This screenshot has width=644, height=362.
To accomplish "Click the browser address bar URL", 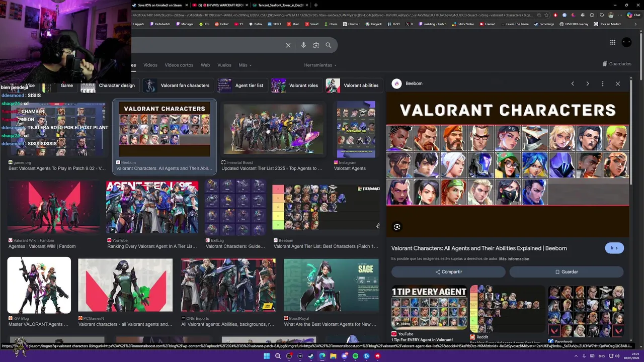I will point(332,15).
